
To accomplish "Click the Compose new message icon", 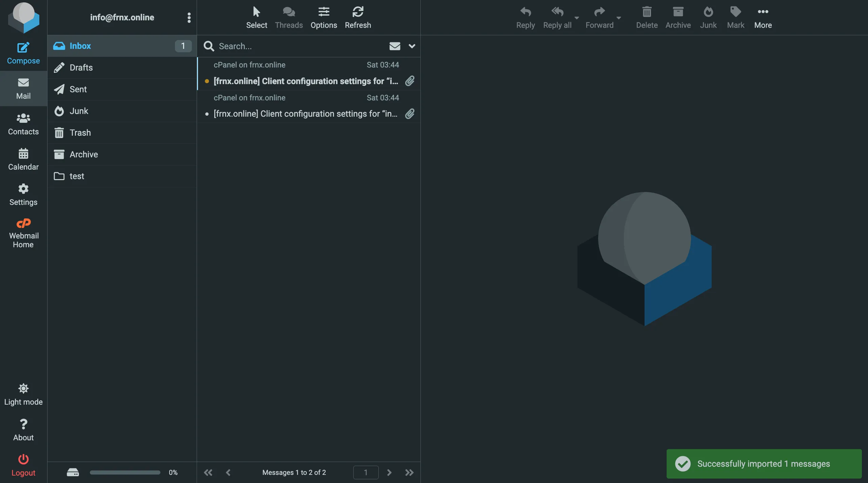I will [23, 48].
